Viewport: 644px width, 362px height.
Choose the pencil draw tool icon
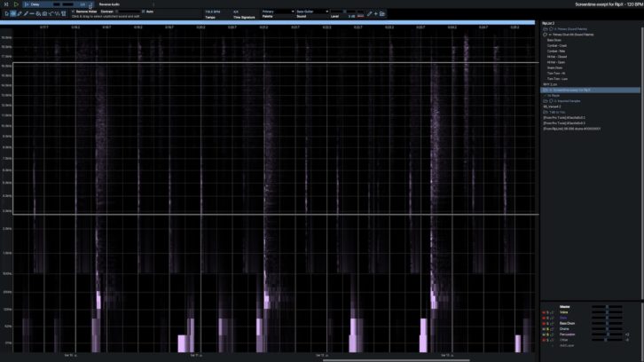pyautogui.click(x=20, y=14)
